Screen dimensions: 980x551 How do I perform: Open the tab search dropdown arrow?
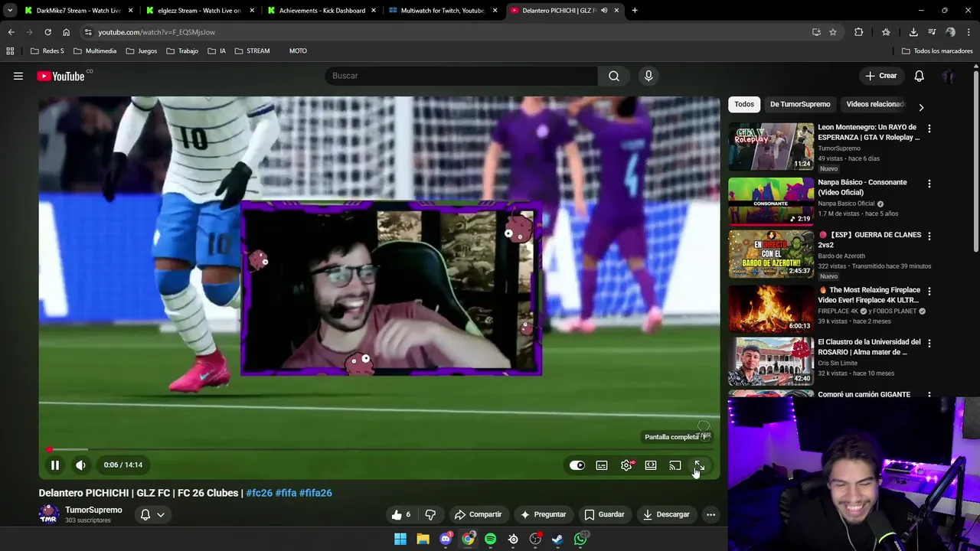click(10, 11)
